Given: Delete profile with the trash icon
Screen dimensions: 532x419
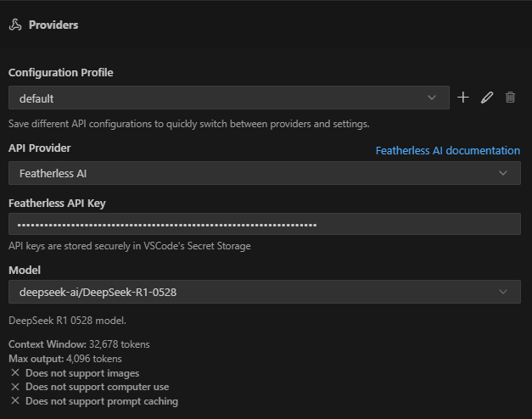Looking at the screenshot, I should point(510,98).
